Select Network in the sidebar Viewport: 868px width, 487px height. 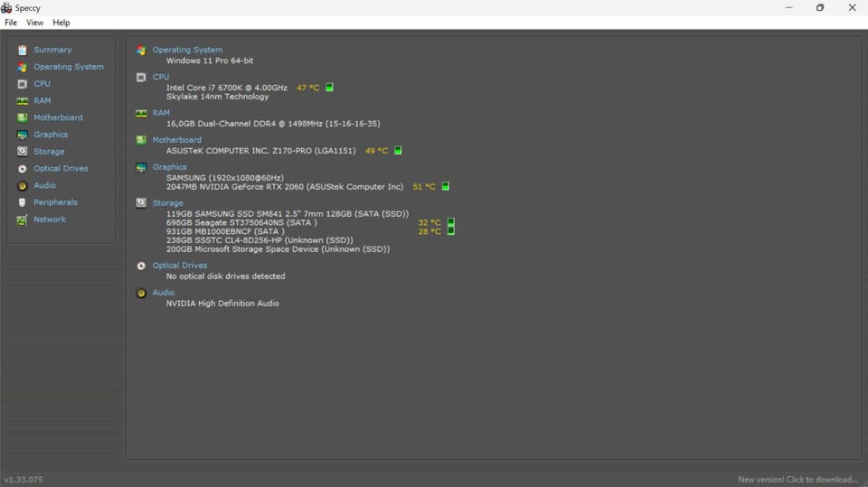[50, 220]
